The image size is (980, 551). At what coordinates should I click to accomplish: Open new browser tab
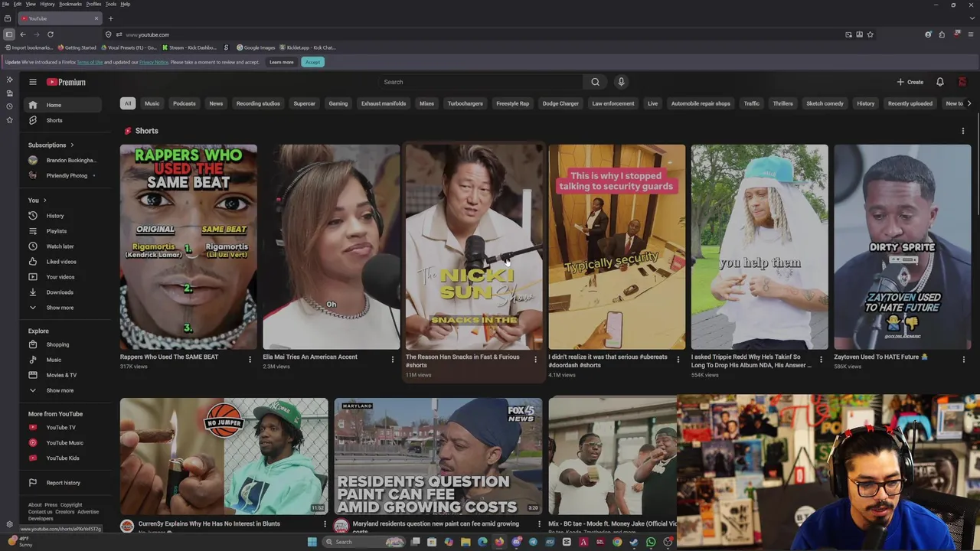point(110,18)
